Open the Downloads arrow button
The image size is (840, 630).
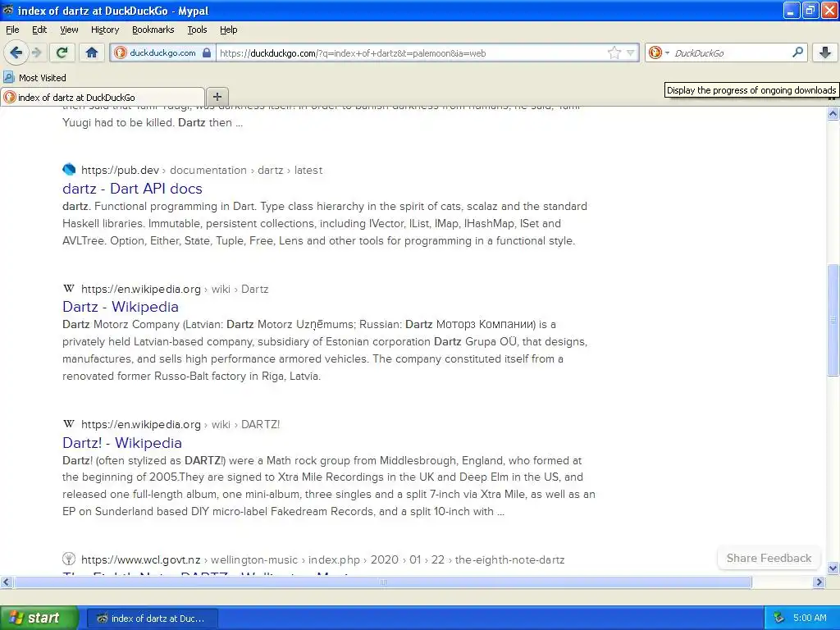pyautogui.click(x=825, y=52)
